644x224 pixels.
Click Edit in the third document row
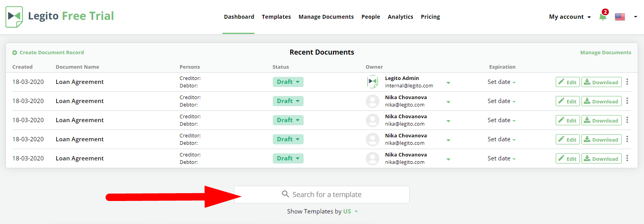pos(567,120)
